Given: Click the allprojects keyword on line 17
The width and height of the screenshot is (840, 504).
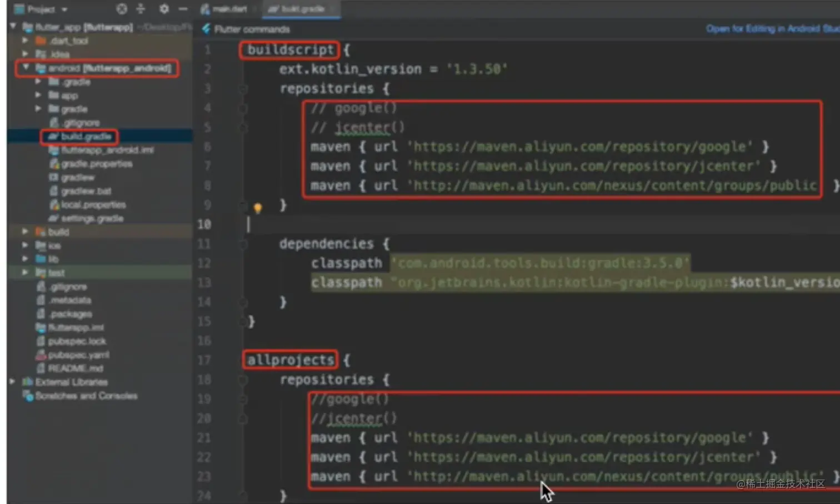Looking at the screenshot, I should (x=291, y=360).
